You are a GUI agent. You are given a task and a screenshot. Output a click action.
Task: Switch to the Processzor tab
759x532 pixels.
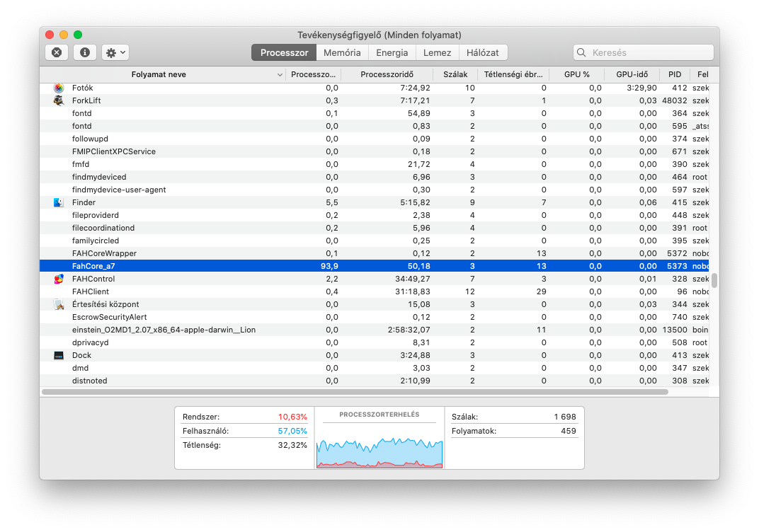click(x=284, y=53)
